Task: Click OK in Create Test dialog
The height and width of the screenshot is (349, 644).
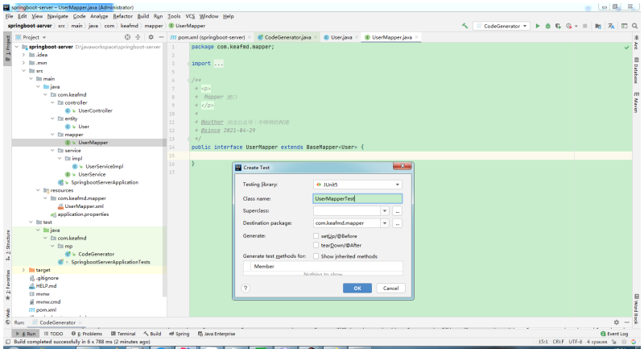Action: 357,289
